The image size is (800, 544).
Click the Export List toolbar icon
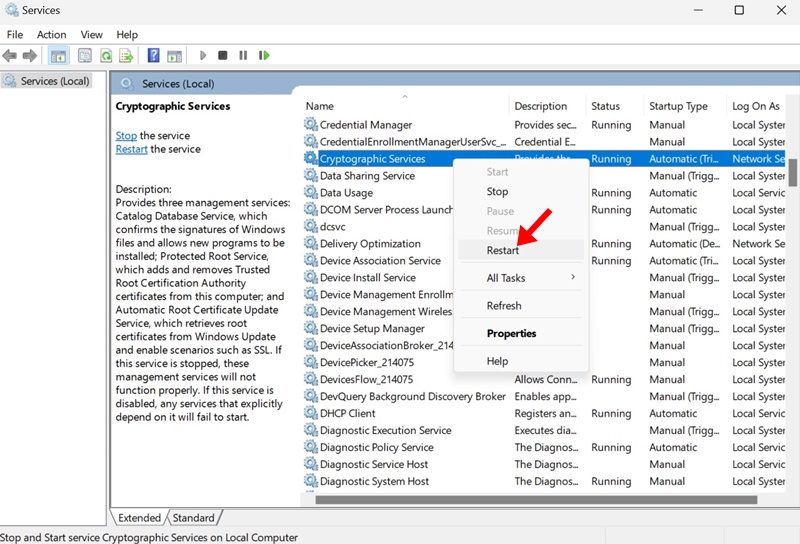126,56
